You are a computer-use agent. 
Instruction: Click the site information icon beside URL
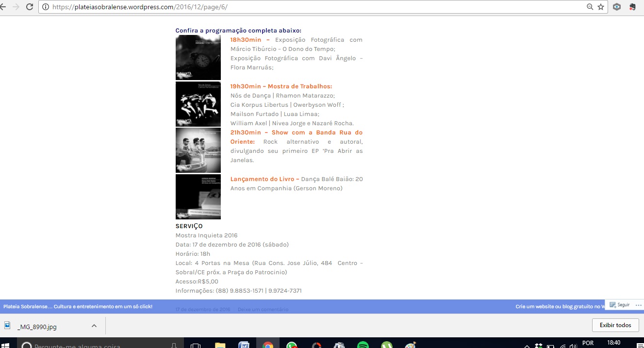click(46, 7)
